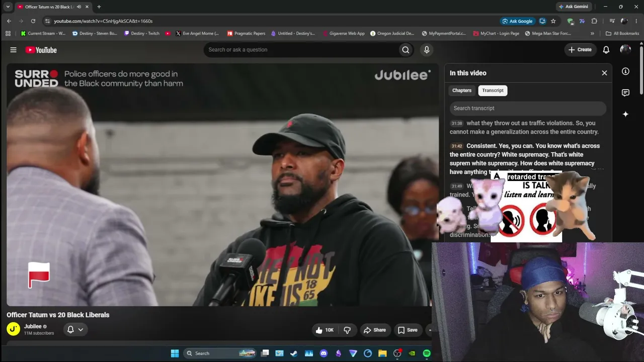Open the MyChart - Login Page bookmark

(496, 34)
